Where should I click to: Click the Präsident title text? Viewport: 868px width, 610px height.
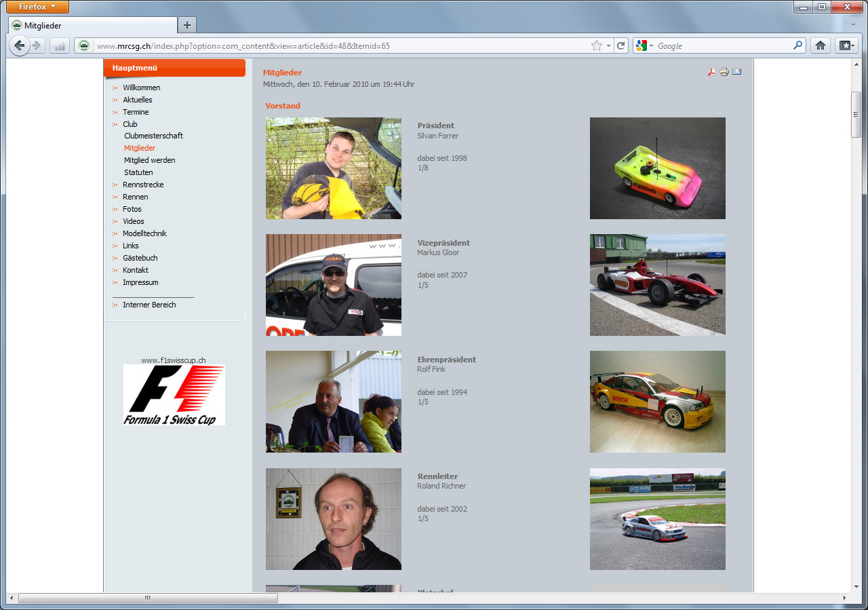436,126
